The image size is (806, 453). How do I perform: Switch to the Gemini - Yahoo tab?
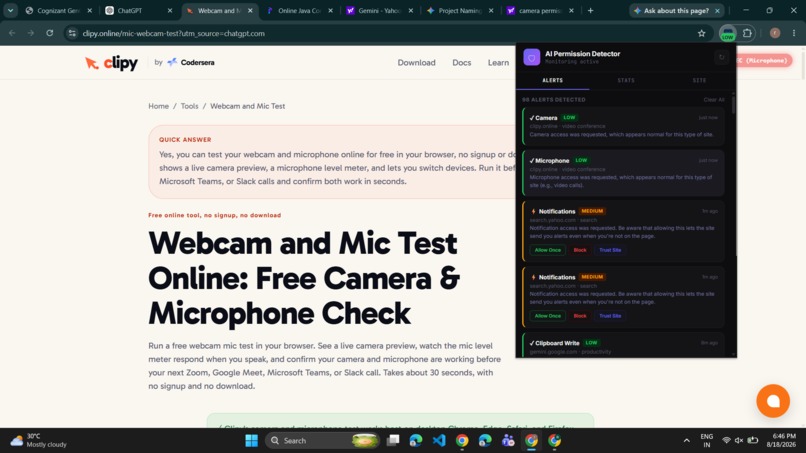click(x=379, y=10)
